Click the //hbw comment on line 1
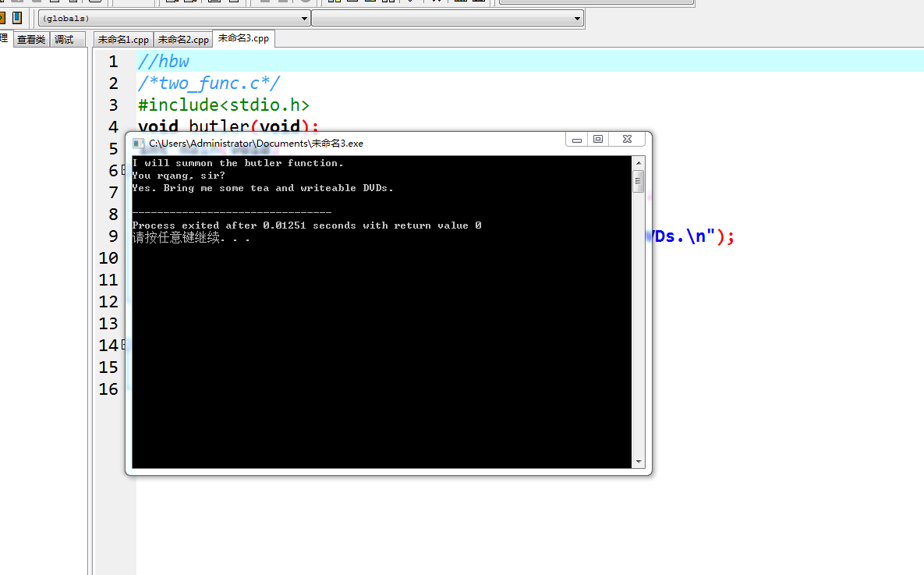 click(x=163, y=62)
